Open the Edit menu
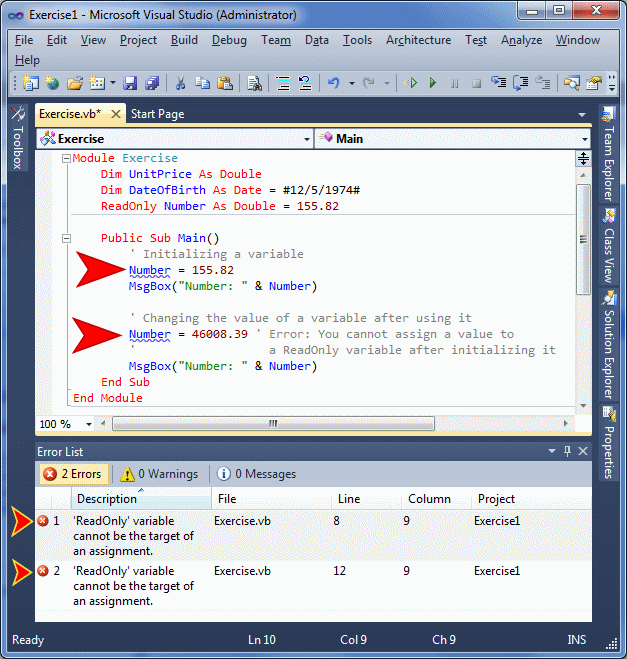Screen dimensions: 627x659 pyautogui.click(x=57, y=40)
